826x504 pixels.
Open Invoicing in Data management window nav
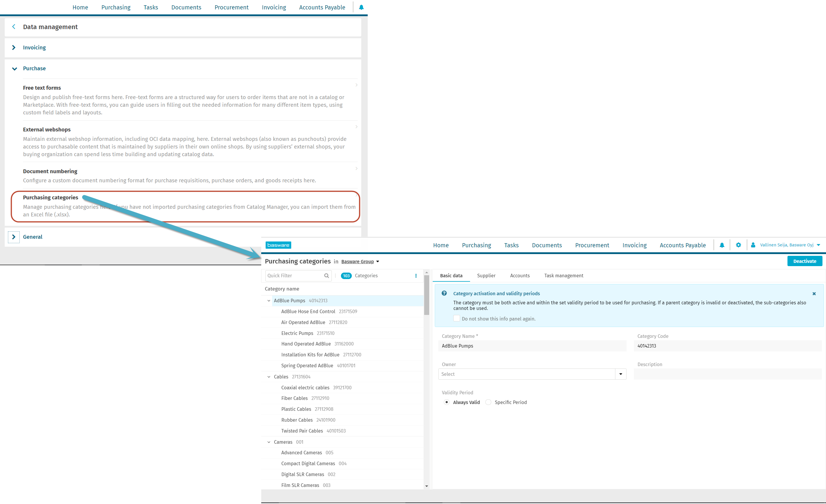point(274,7)
